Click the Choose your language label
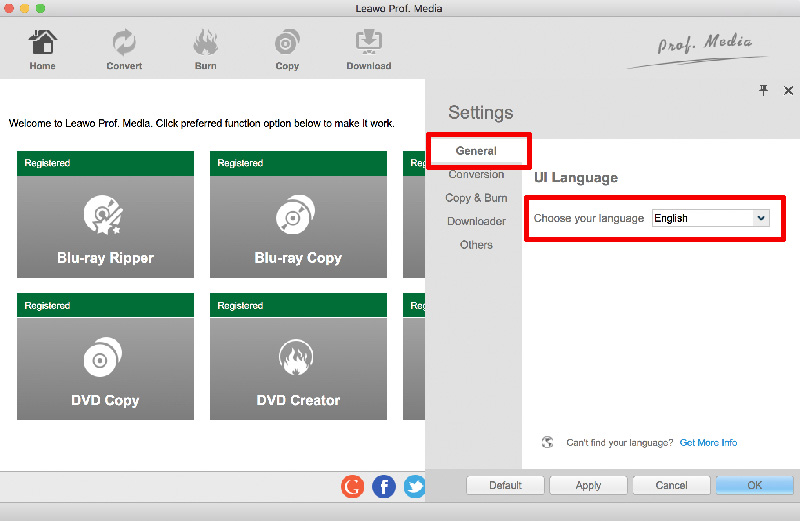 pyautogui.click(x=589, y=218)
